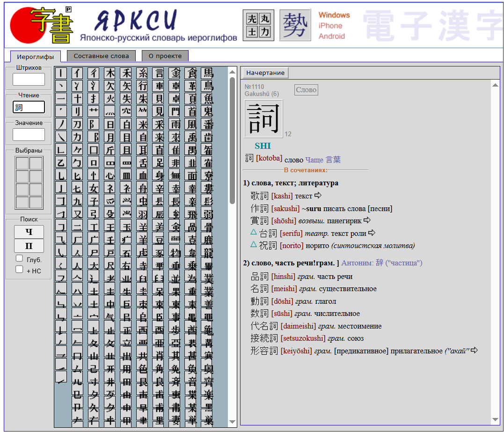Open the iPhone version link
This screenshot has height=432, width=504.
click(x=330, y=26)
